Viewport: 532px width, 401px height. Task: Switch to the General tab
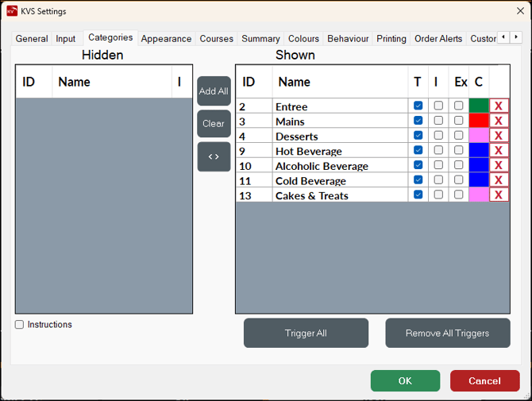32,39
